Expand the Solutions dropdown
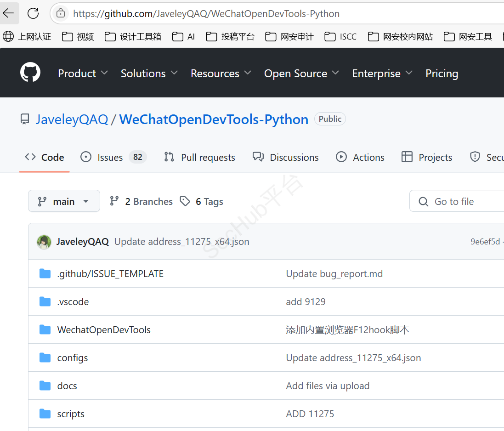 (149, 74)
